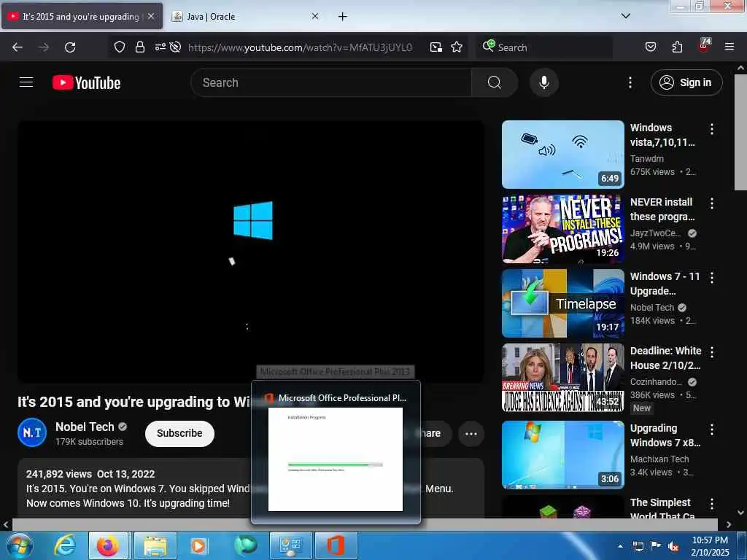Open Windows Explorer folder taskbar icon
This screenshot has width=747, height=560.
[x=155, y=545]
